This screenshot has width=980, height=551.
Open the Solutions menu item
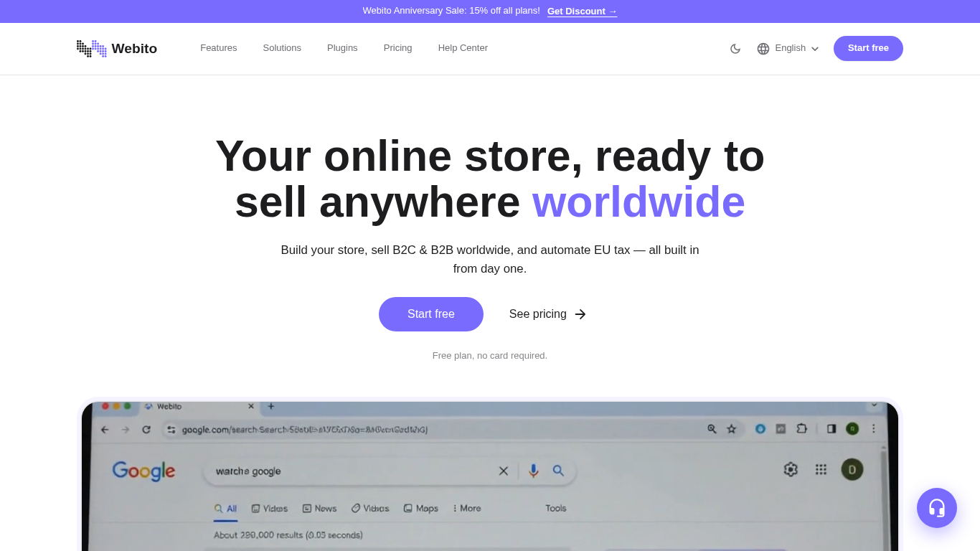[282, 48]
